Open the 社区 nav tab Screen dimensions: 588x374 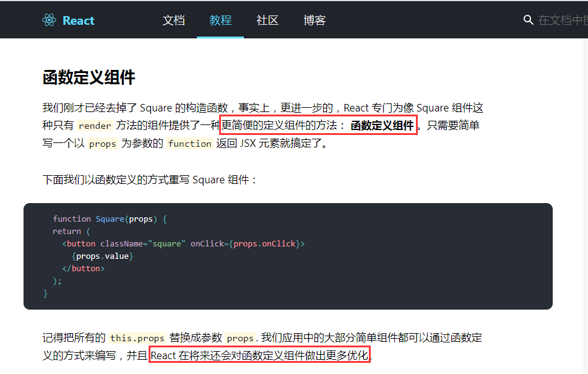pos(267,20)
